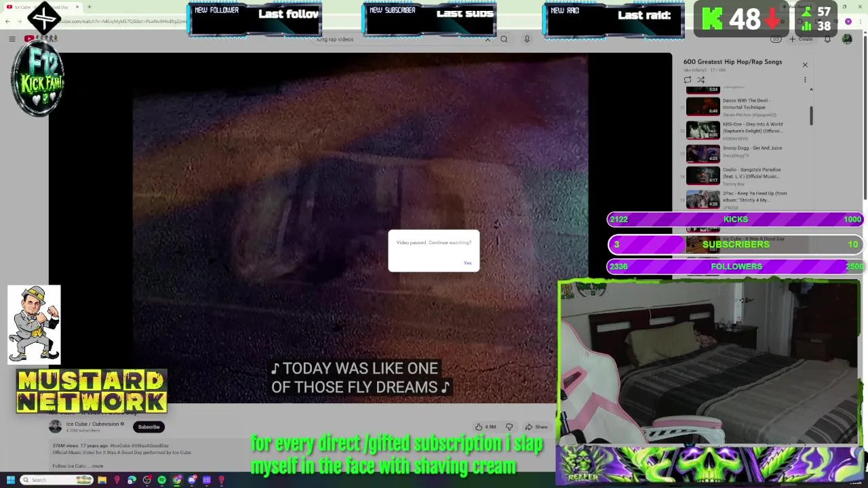Screen dimensions: 868x488
Task: Open Windows Start menu
Action: click(10, 480)
